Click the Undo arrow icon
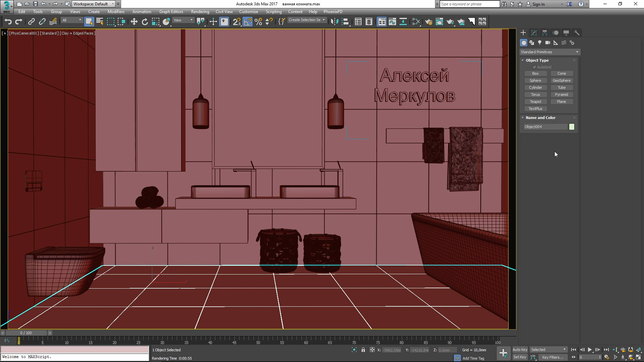 click(x=8, y=22)
